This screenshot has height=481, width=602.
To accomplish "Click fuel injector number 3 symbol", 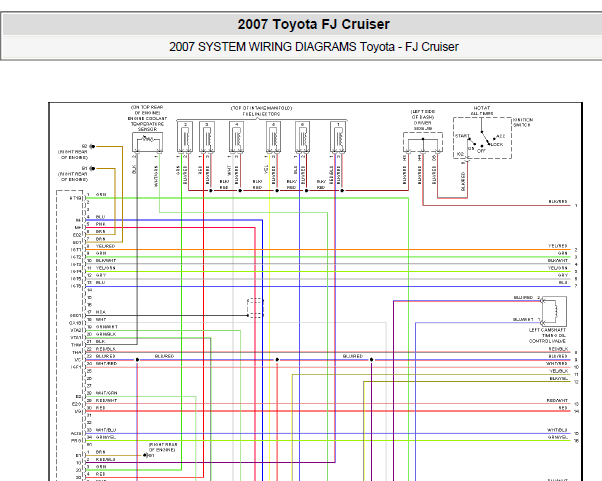I will click(x=207, y=137).
